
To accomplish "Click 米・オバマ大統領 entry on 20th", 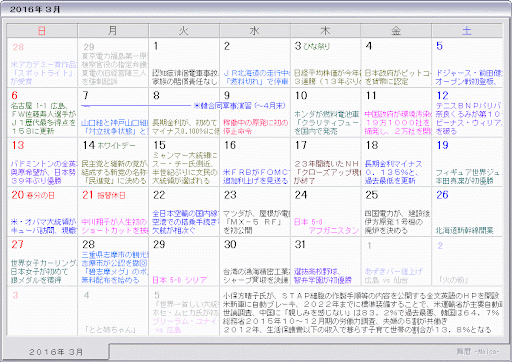I will click(44, 226).
